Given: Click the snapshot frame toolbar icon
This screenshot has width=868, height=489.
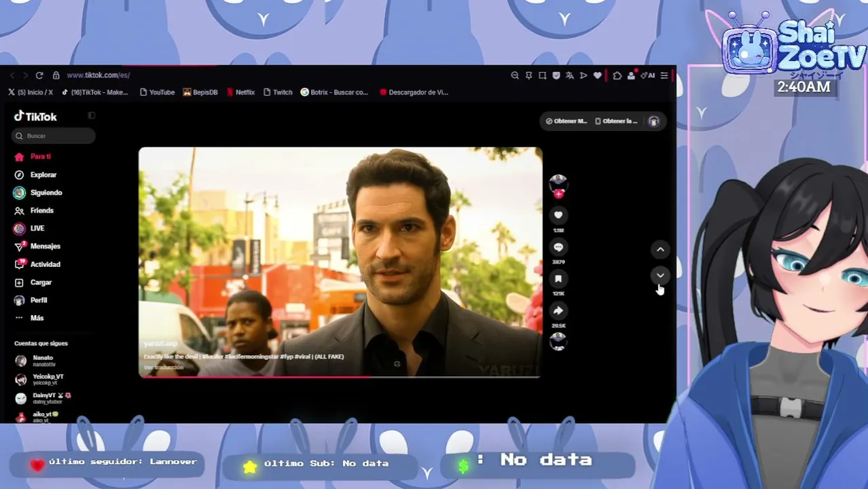Looking at the screenshot, I should [x=542, y=75].
